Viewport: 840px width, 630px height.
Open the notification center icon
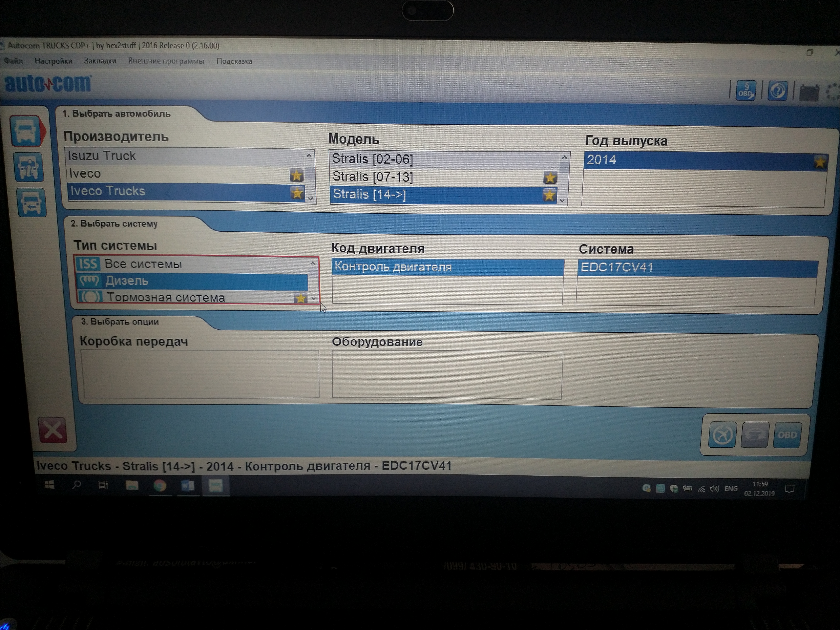[x=790, y=489]
